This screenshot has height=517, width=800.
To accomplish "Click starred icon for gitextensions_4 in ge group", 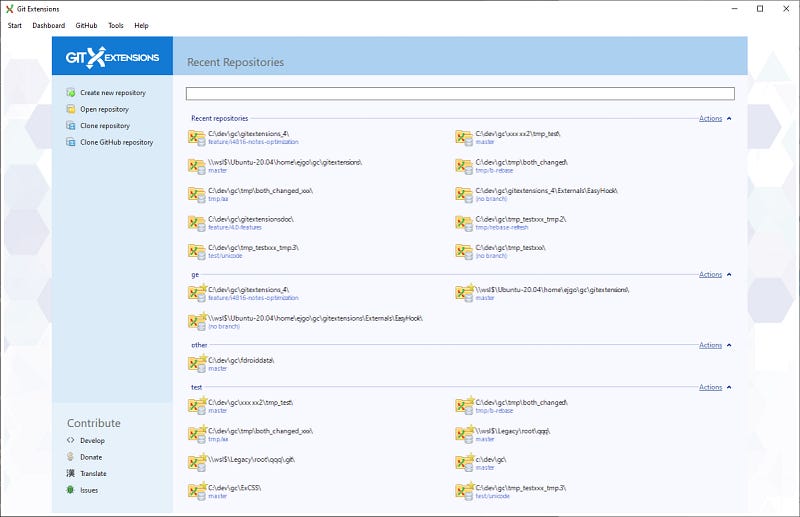I will (197, 293).
